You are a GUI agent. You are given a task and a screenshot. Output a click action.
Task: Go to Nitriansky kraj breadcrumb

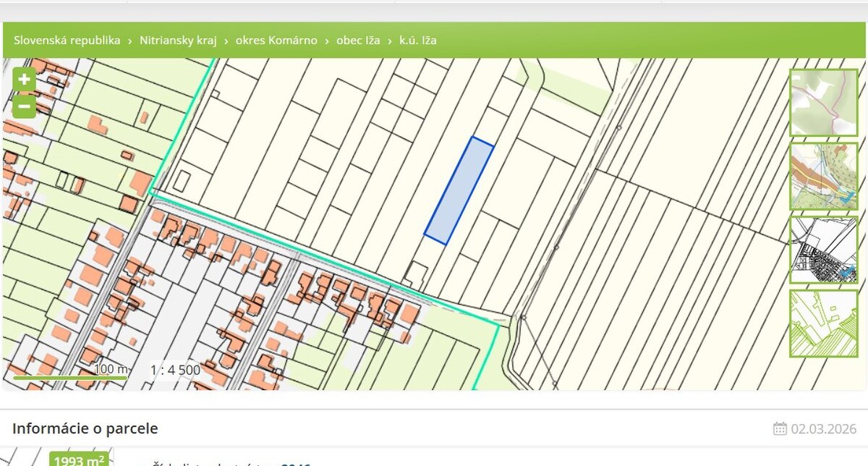(178, 41)
